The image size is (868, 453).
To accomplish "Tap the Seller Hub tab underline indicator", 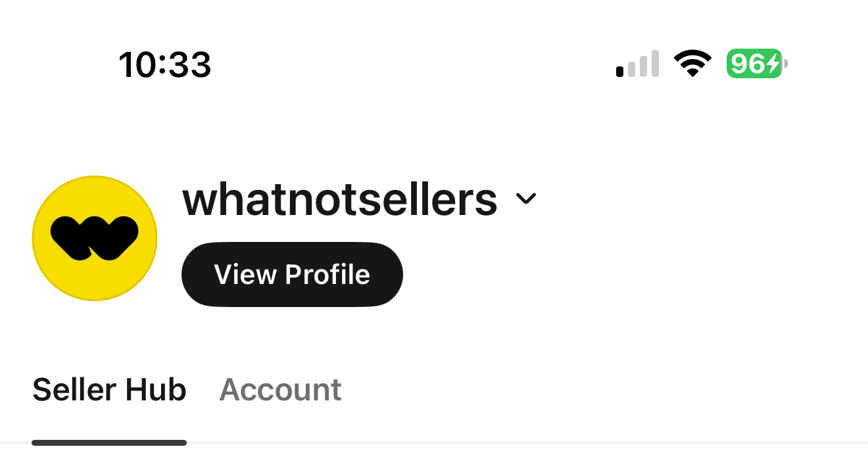I will click(x=109, y=442).
